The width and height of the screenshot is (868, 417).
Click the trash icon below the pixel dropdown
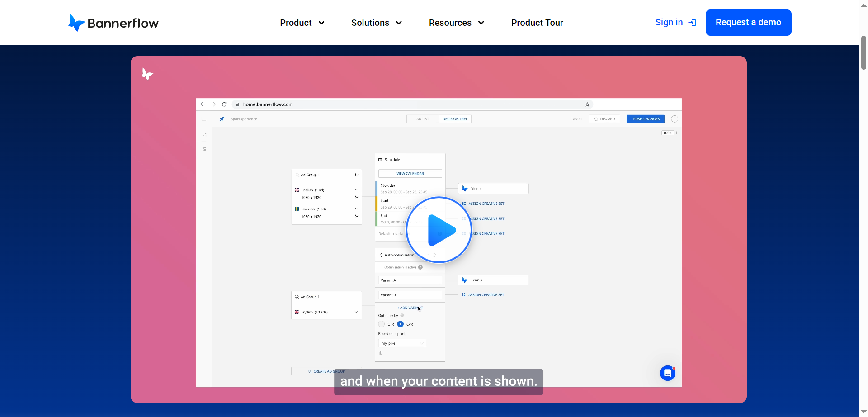tap(381, 353)
